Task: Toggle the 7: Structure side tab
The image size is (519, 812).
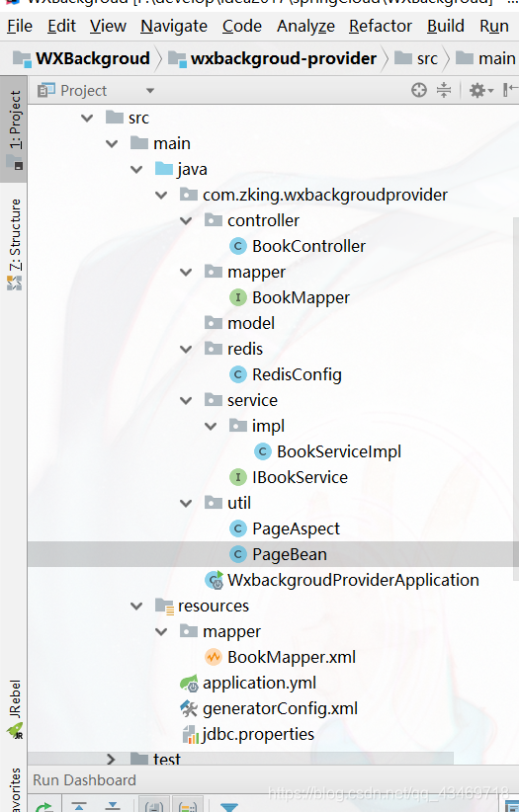Action: (x=14, y=243)
